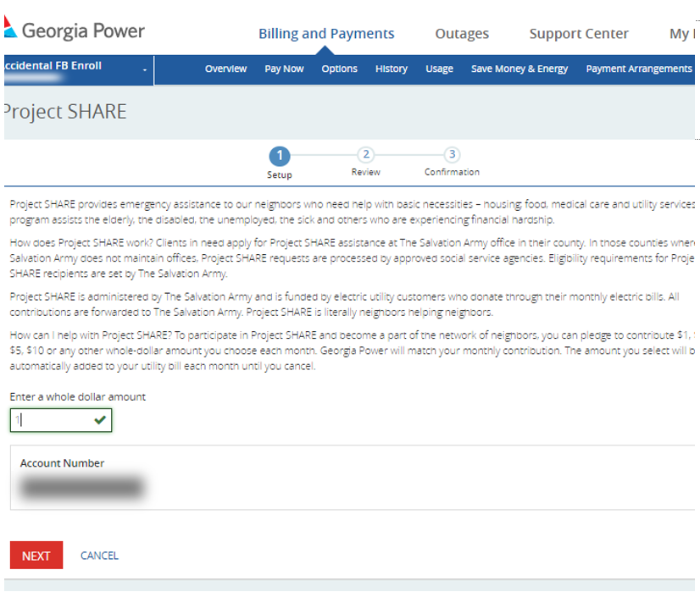Select step 2 Review circle
Viewport: 700px width, 592px height.
[x=365, y=154]
